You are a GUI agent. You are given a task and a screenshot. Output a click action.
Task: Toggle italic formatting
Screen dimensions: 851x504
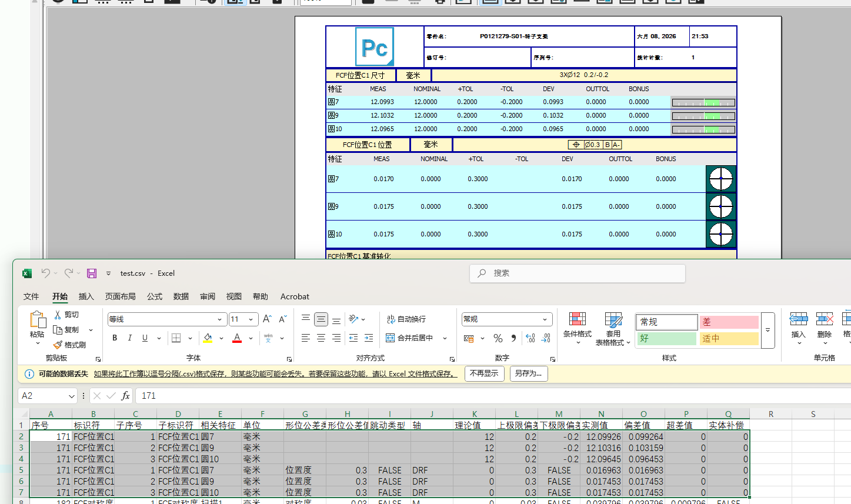[130, 338]
